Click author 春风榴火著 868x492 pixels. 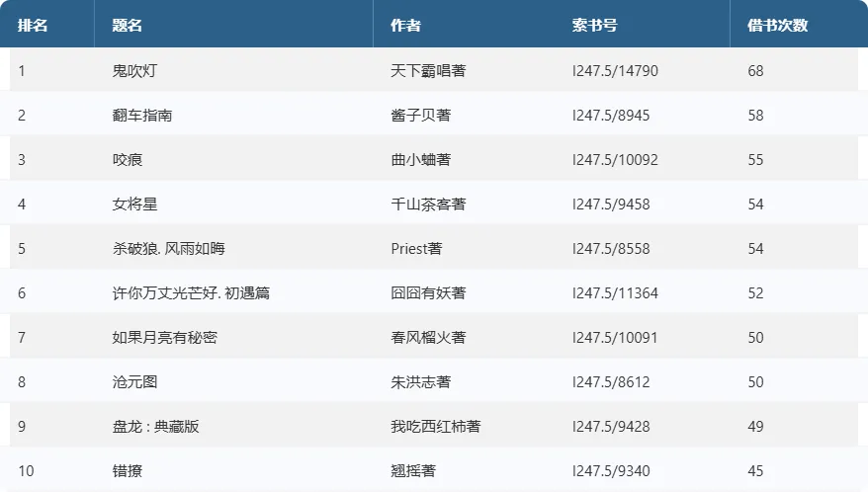click(x=428, y=338)
